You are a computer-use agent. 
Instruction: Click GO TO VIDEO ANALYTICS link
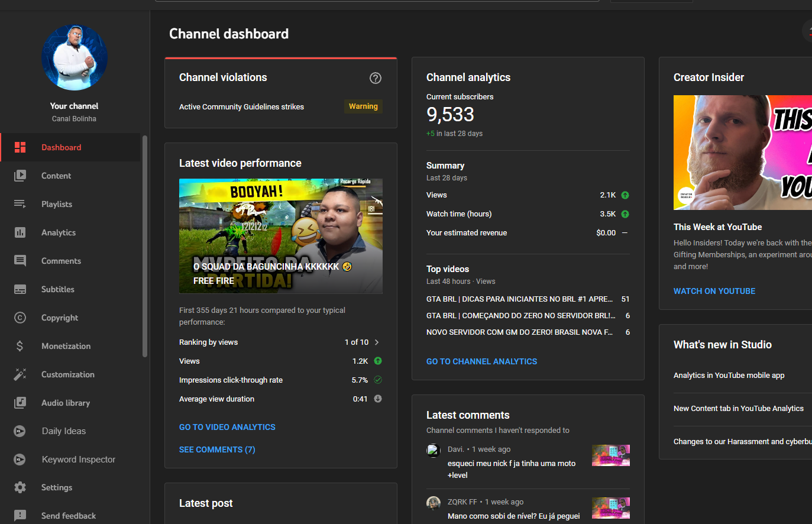(x=227, y=427)
